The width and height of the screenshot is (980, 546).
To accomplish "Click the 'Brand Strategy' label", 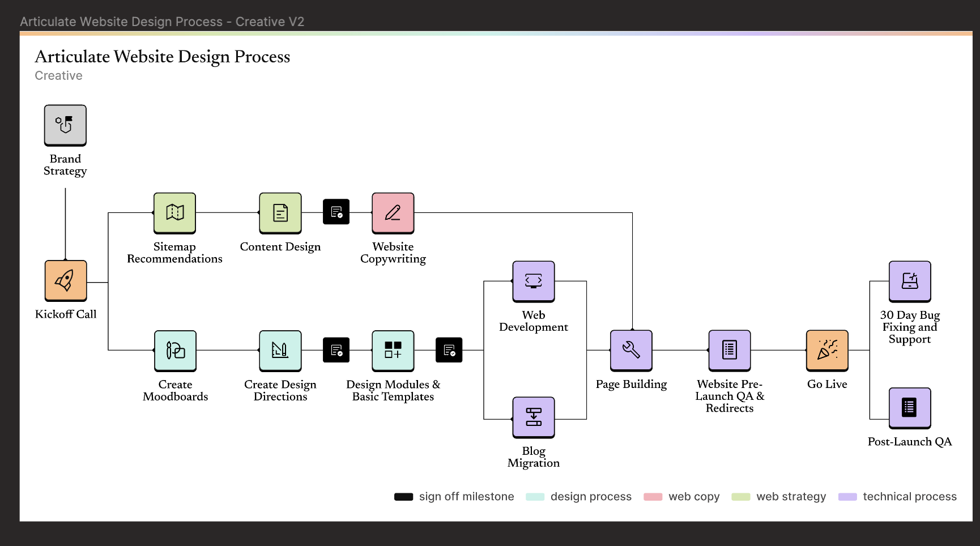I will pos(65,165).
